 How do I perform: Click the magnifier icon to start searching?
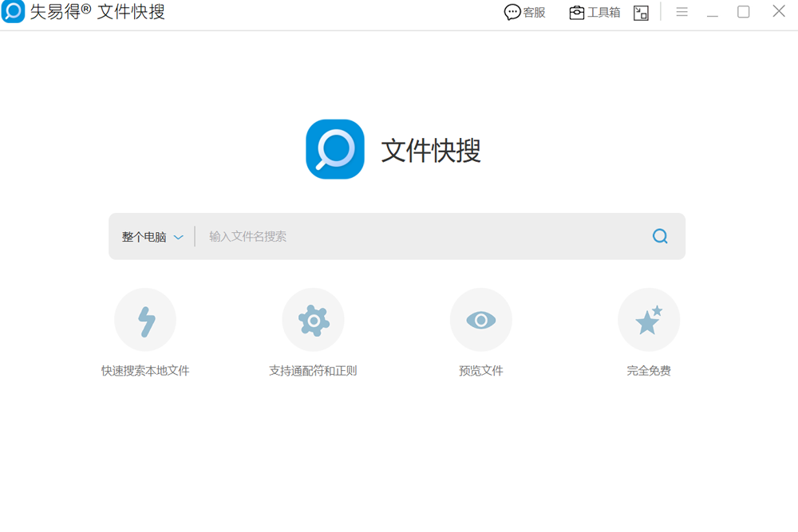[660, 236]
